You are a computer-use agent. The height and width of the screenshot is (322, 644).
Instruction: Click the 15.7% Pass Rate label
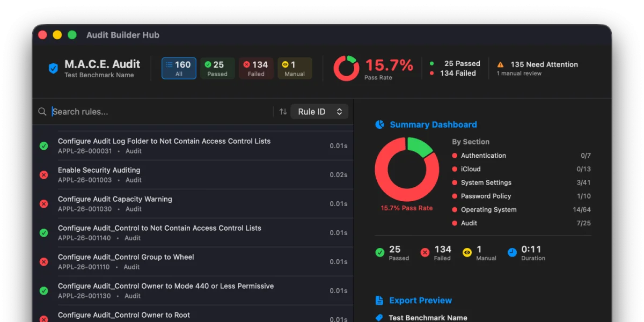coord(406,208)
